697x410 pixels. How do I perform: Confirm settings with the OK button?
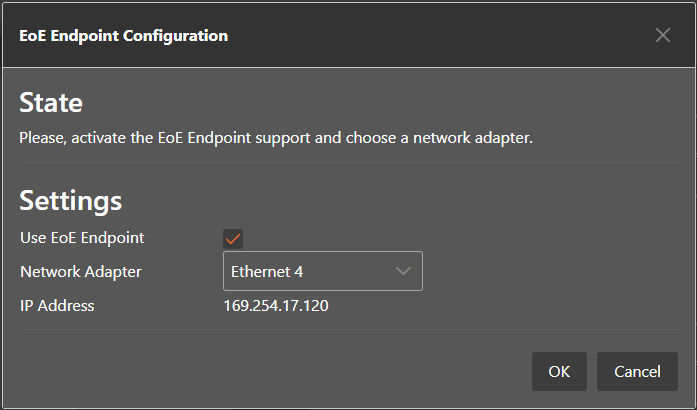pyautogui.click(x=559, y=371)
